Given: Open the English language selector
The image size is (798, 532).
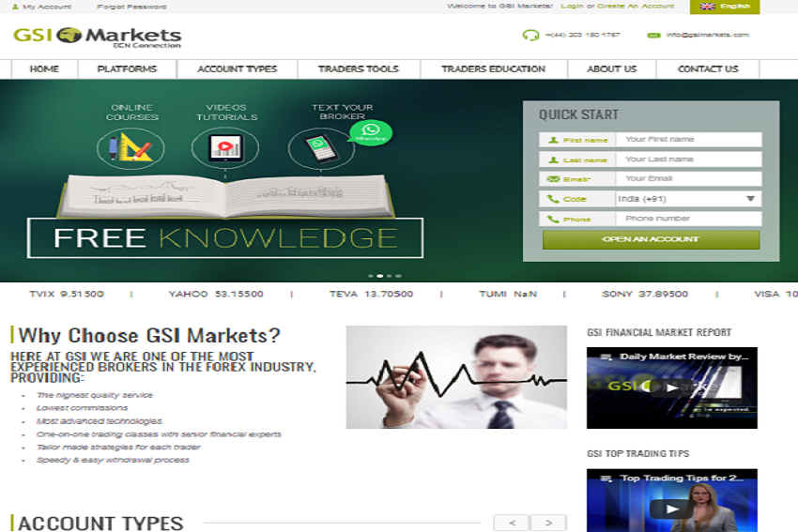Looking at the screenshot, I should coord(725,7).
